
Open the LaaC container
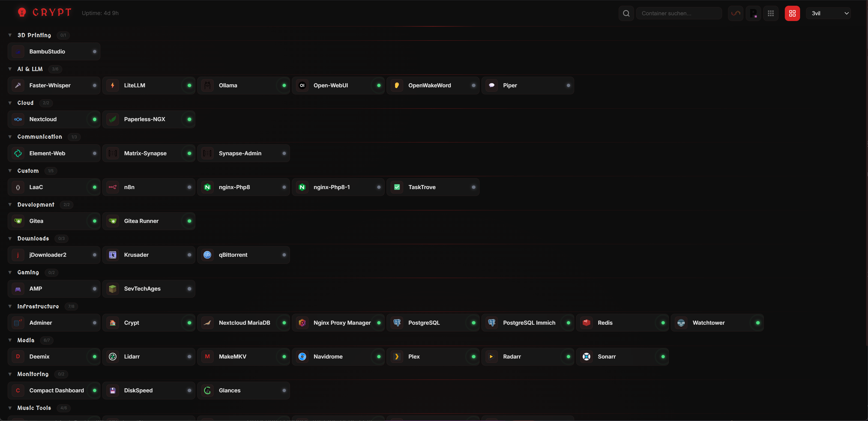[54, 187]
